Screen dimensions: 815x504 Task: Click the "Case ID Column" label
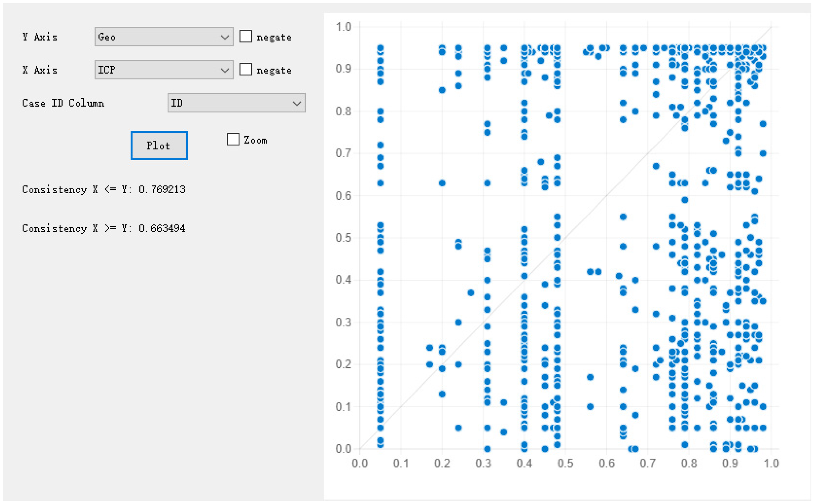[x=63, y=103]
